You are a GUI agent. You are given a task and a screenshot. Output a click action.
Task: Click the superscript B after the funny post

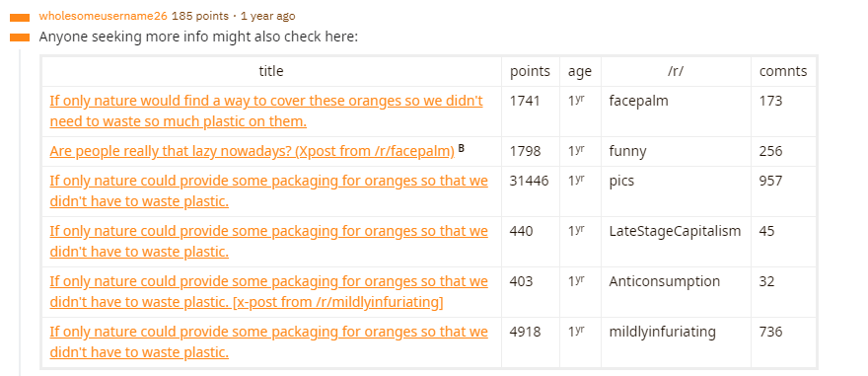462,148
